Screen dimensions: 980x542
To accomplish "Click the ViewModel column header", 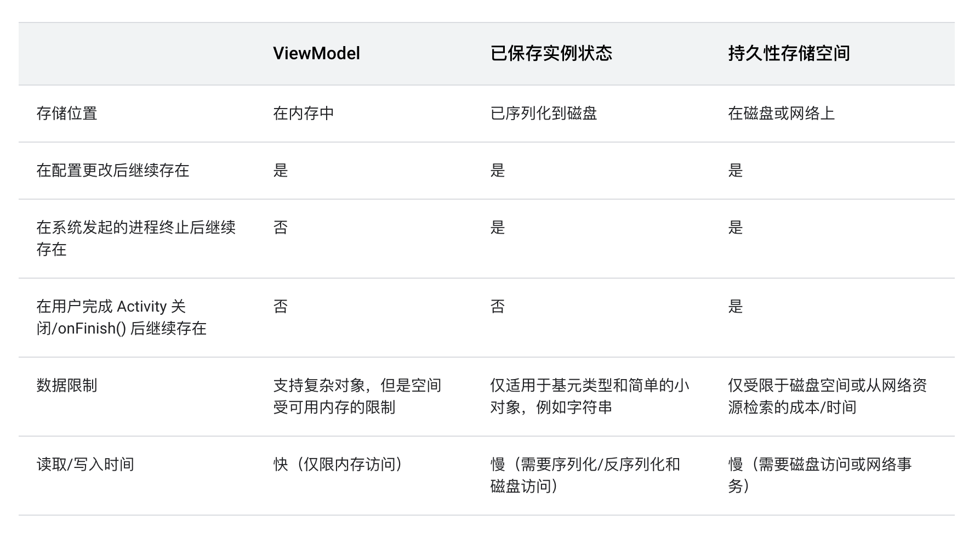I will pos(316,53).
